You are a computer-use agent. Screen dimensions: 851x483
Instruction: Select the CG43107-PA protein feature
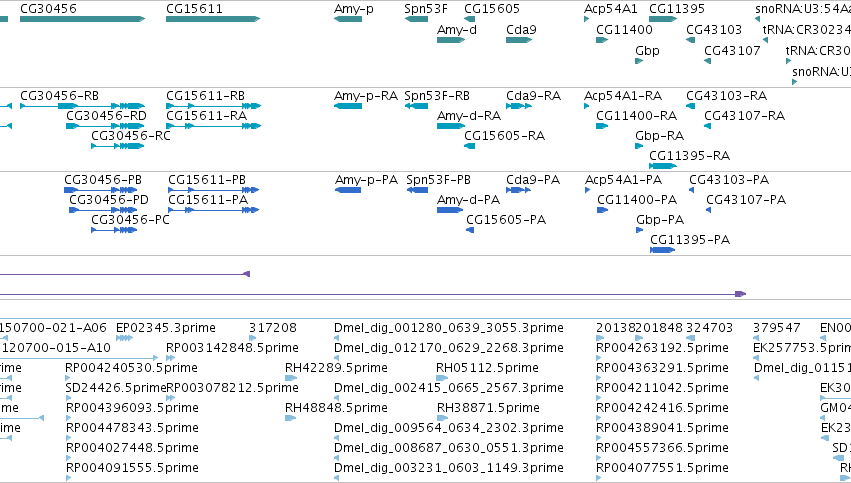pyautogui.click(x=708, y=210)
